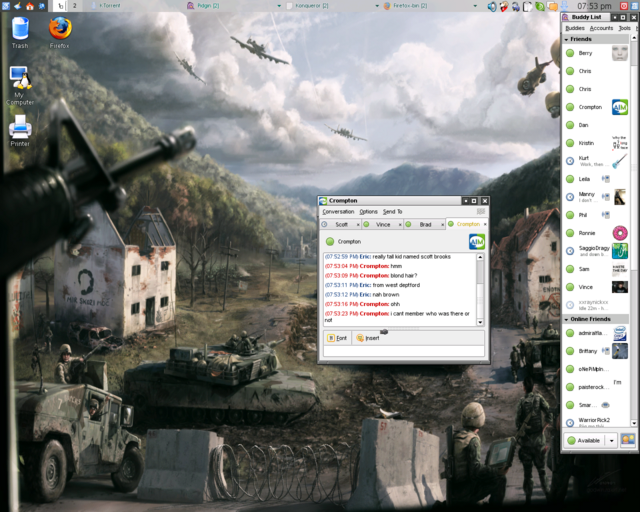Select the Crompton conversation tab
This screenshot has width=640, height=512.
click(468, 224)
